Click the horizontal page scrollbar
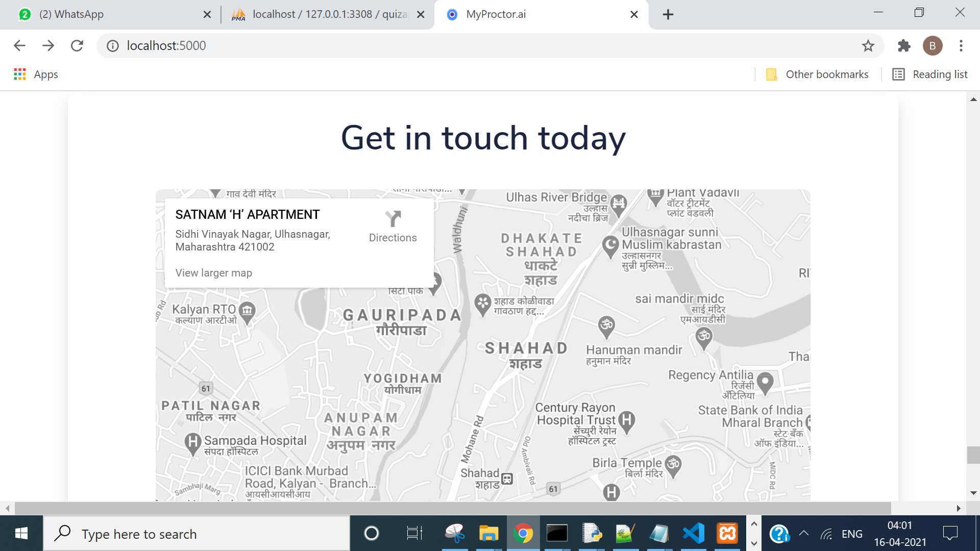 (x=452, y=508)
